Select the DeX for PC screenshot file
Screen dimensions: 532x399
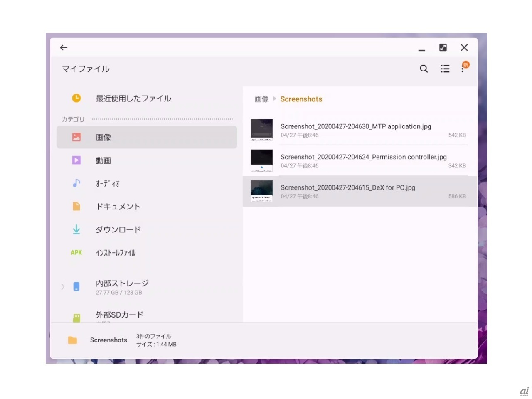(348, 192)
